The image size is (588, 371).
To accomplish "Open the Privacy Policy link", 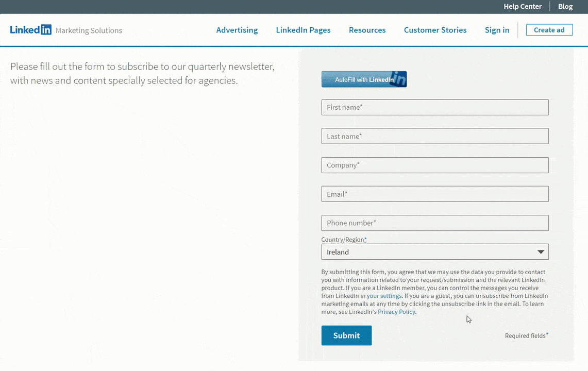I will (396, 312).
